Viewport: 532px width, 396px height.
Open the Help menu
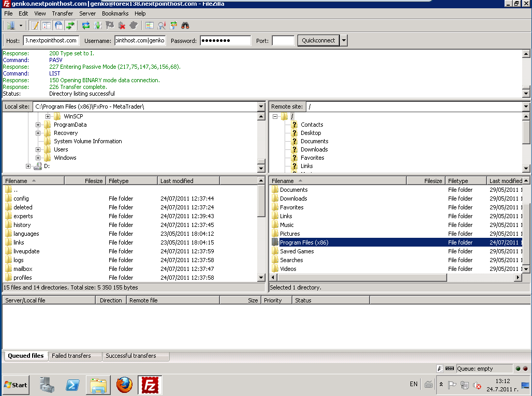(x=140, y=13)
